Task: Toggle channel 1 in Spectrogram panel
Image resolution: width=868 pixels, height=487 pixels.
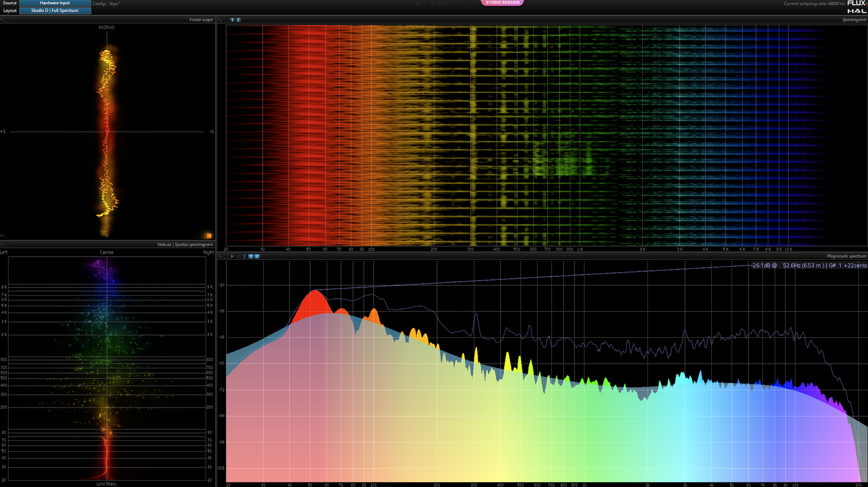Action: 232,20
